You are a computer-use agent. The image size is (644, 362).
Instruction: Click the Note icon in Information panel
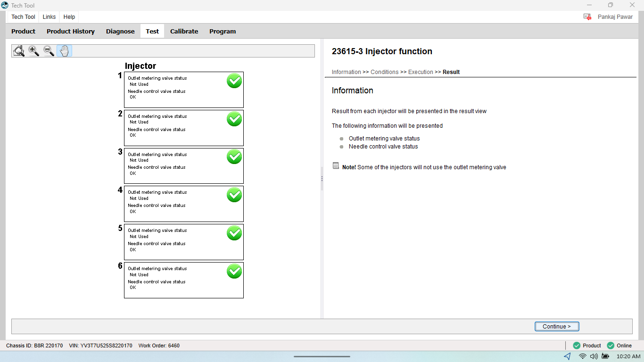(336, 166)
